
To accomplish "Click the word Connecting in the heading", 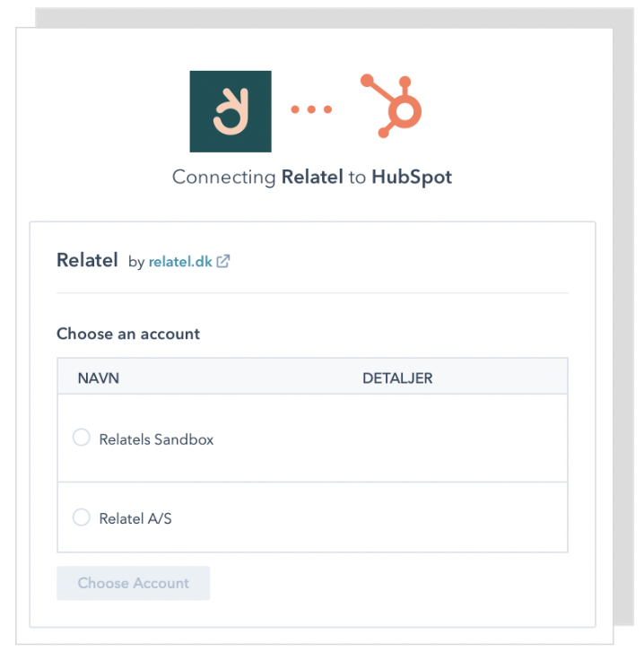I will (223, 177).
